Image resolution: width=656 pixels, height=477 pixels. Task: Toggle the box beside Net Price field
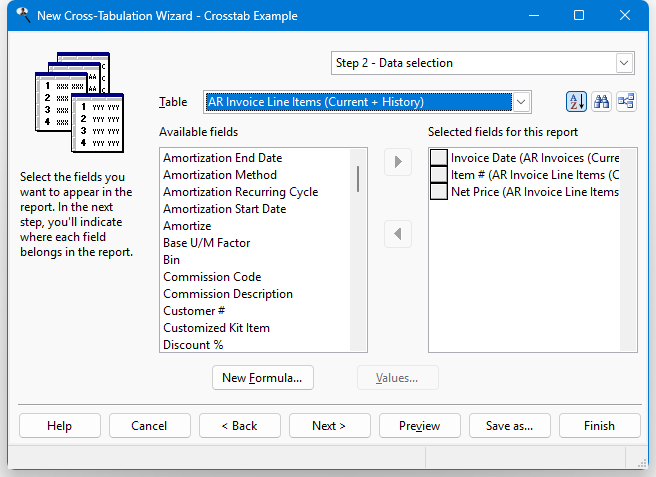pos(438,192)
